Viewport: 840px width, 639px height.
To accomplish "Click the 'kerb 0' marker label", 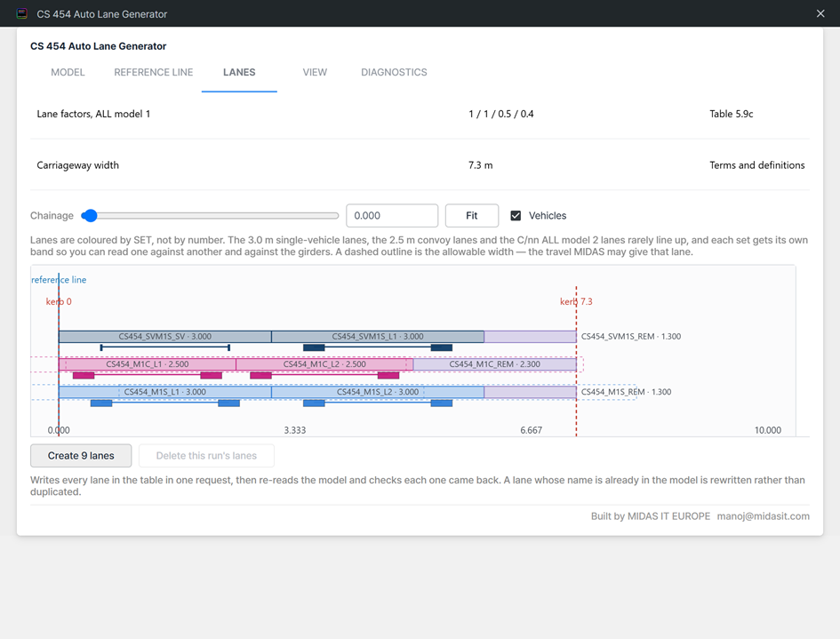I will (x=59, y=301).
